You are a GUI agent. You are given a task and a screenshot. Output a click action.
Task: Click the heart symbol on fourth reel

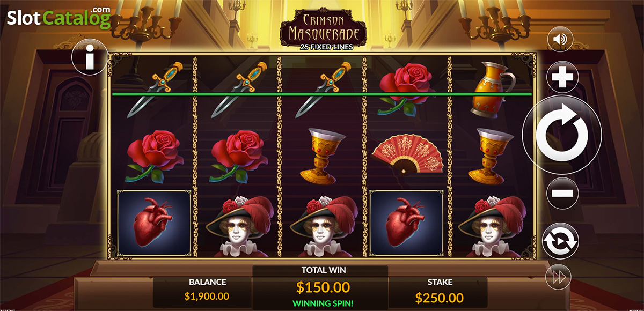pos(407,223)
